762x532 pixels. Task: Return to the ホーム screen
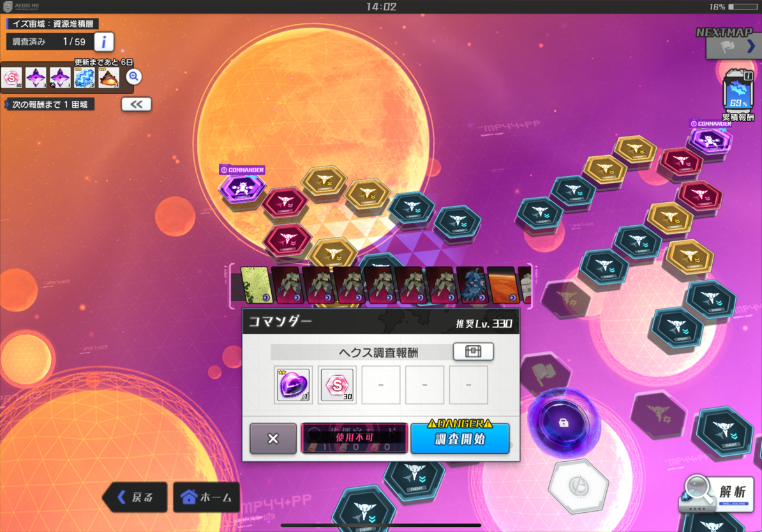click(x=207, y=497)
